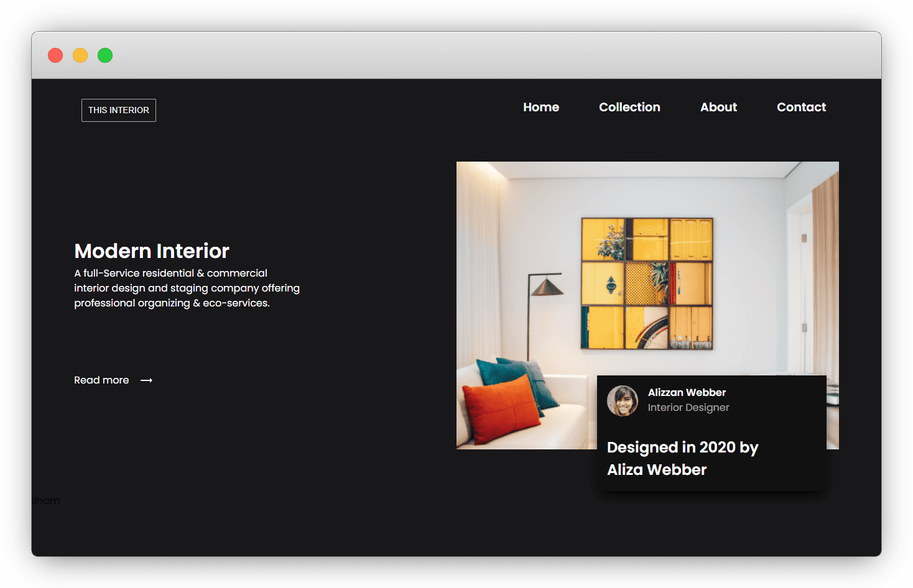Screen dimensions: 913x588
Task: Click the Alizzan Webber name text
Action: [687, 392]
